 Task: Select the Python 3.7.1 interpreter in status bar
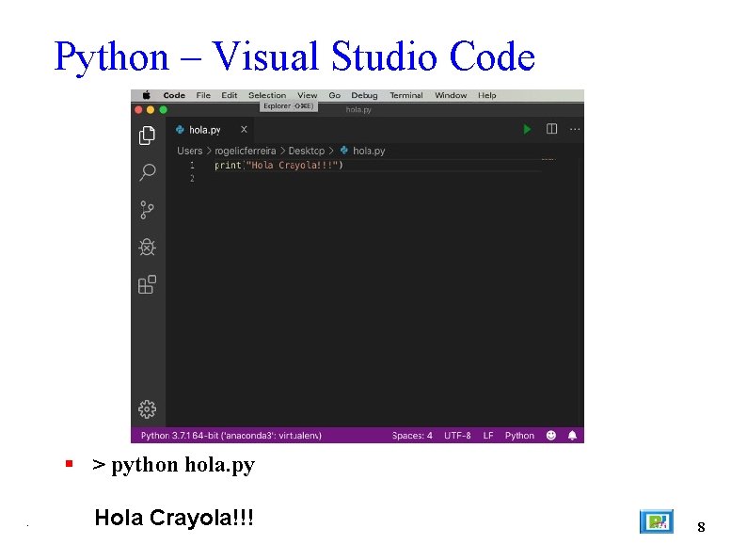[x=231, y=435]
